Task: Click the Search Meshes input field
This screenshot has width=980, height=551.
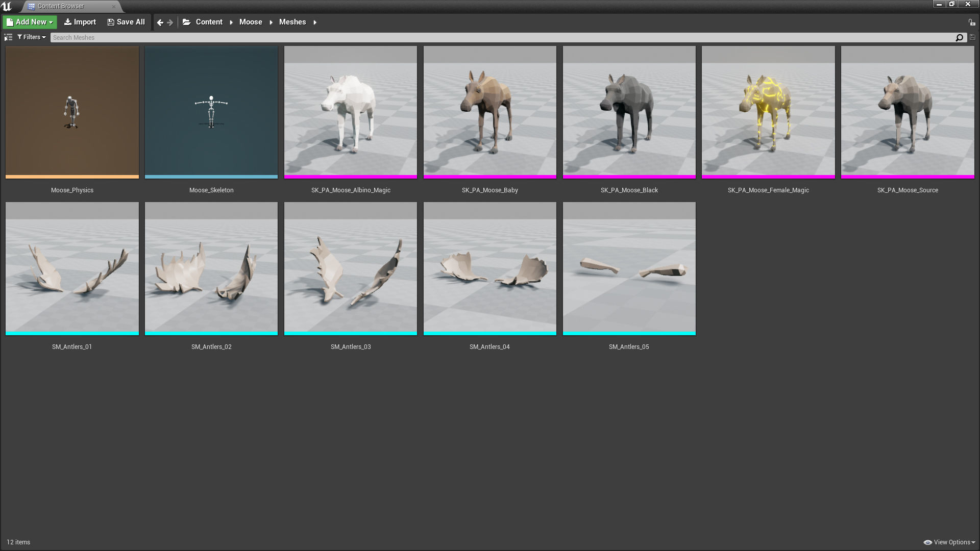Action: click(500, 38)
